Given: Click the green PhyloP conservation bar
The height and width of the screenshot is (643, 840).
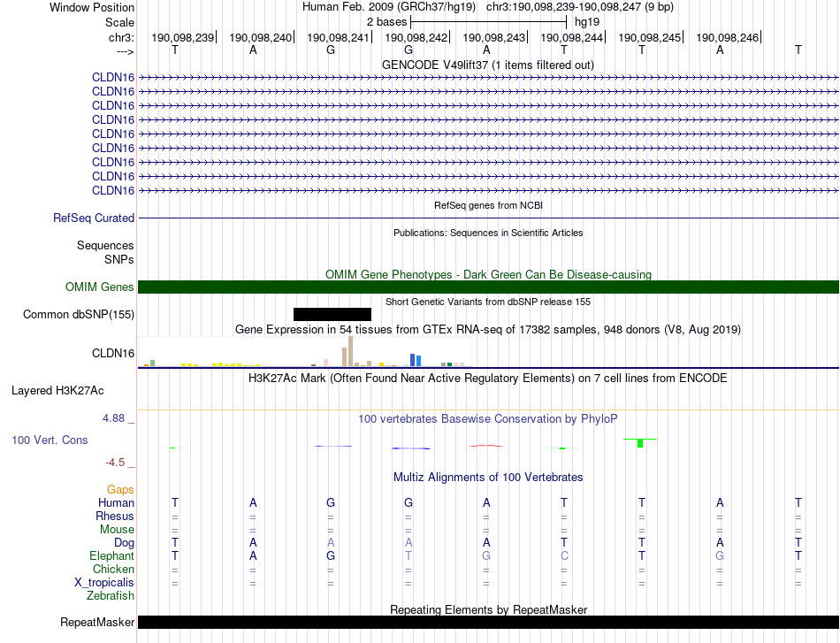Looking at the screenshot, I should [640, 443].
